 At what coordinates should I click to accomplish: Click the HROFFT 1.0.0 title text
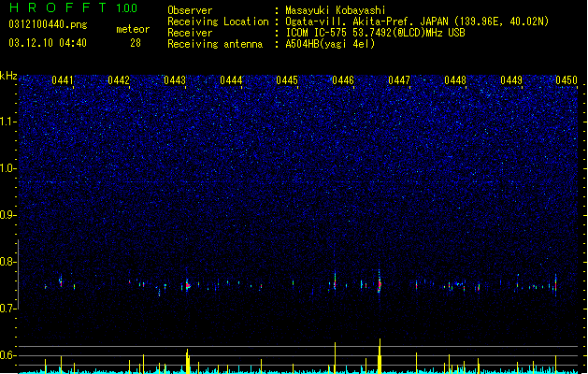[x=74, y=7]
